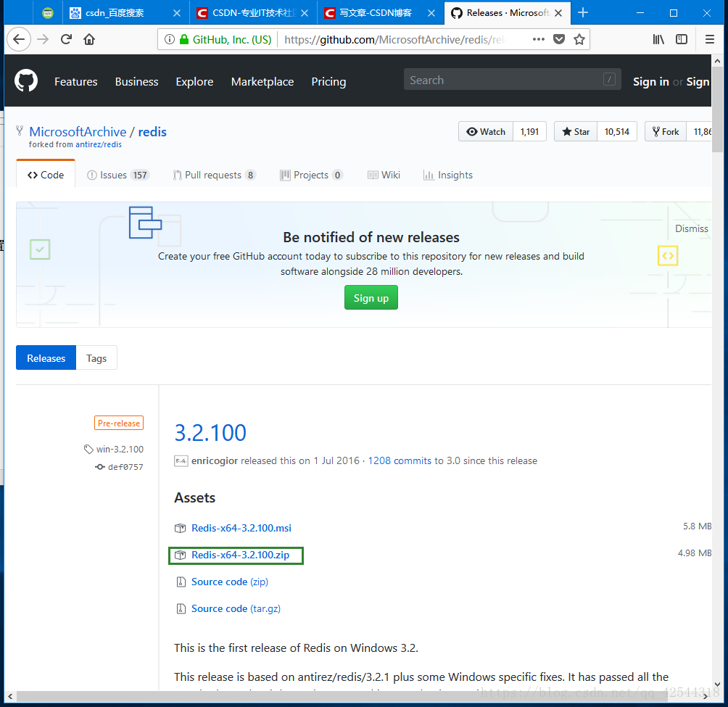Reload the page with the refresh icon
Viewport: 728px width, 707px height.
(67, 39)
